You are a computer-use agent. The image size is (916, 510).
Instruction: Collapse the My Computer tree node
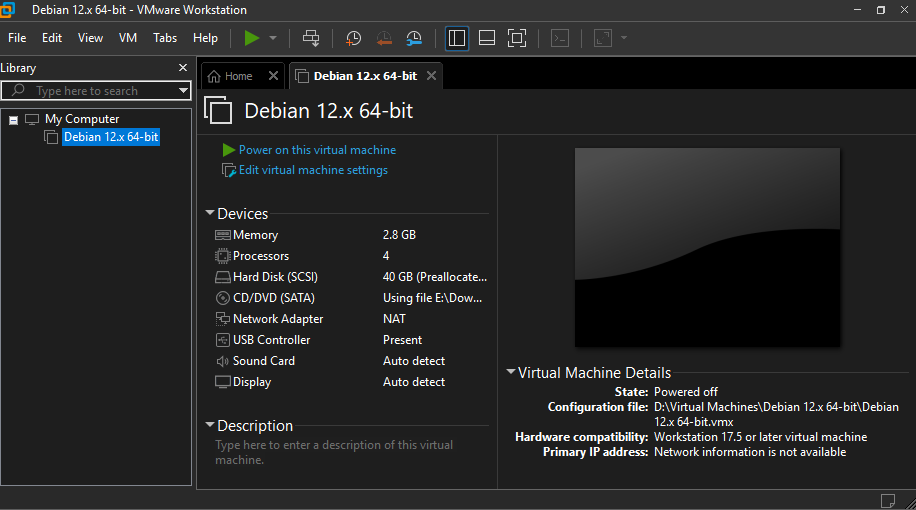click(13, 120)
